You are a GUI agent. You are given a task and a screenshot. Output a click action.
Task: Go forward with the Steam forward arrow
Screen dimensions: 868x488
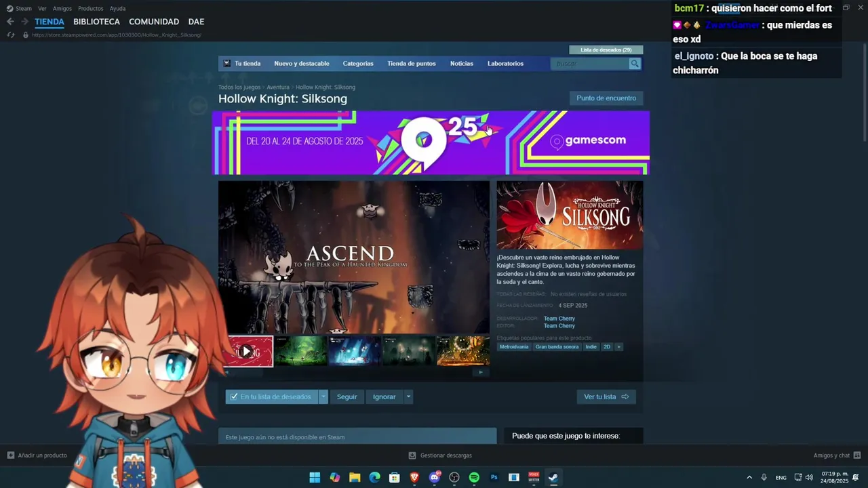coord(25,22)
